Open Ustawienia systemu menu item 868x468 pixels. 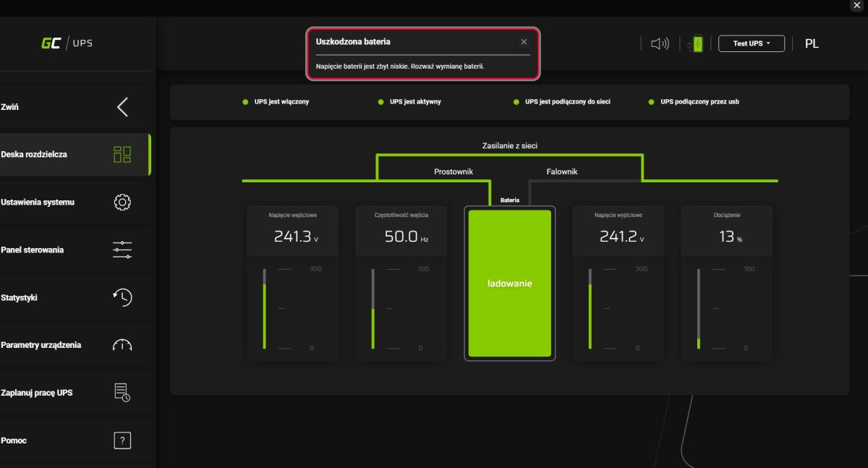(x=75, y=203)
